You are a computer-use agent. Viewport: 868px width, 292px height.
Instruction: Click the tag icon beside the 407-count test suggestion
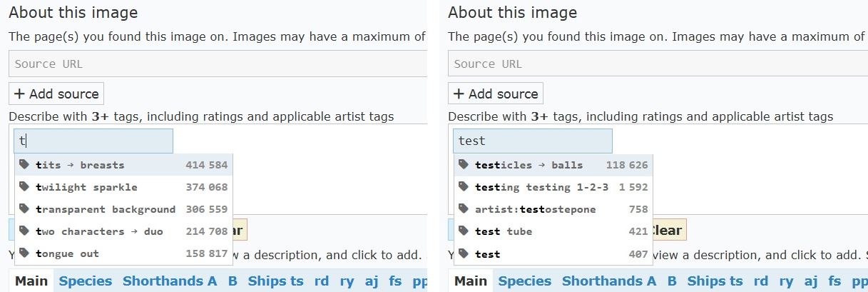pos(464,253)
